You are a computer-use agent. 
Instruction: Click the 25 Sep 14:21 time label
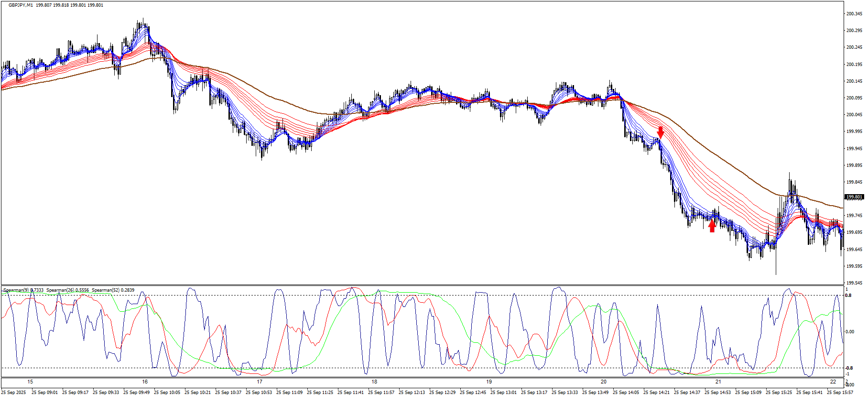pyautogui.click(x=656, y=393)
